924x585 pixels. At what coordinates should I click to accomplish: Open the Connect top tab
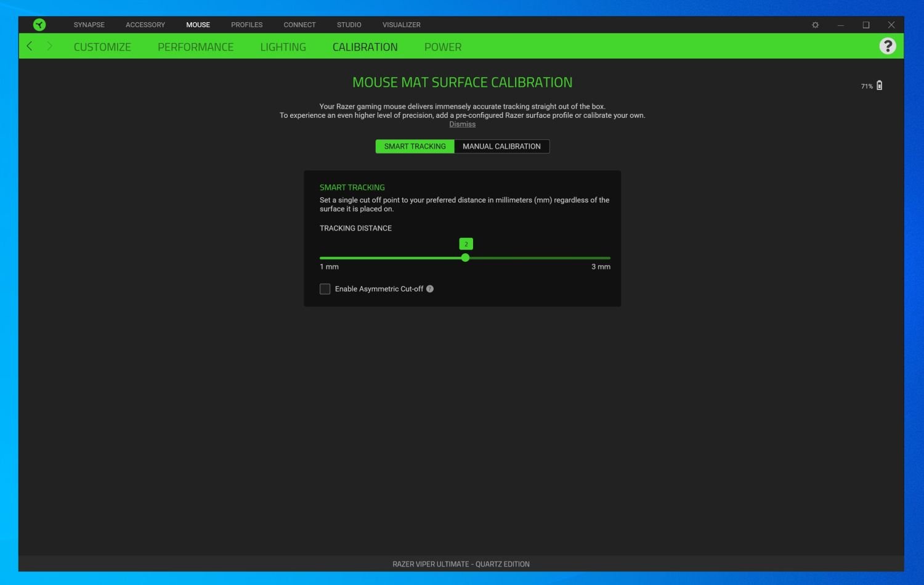pyautogui.click(x=300, y=25)
